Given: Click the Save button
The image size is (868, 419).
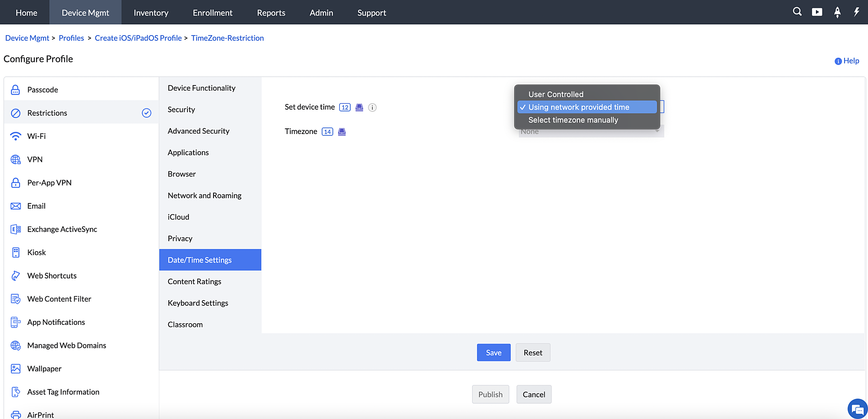Looking at the screenshot, I should coord(493,353).
